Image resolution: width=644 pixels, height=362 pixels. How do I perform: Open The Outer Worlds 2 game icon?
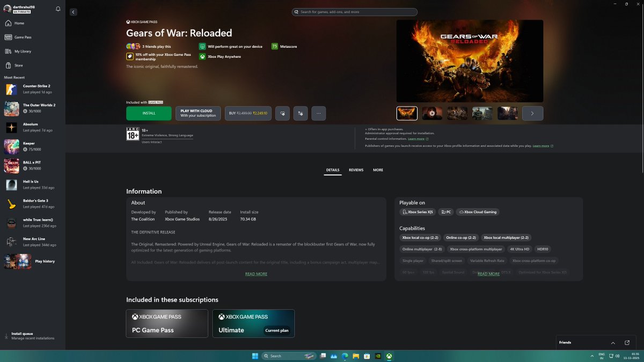click(12, 108)
